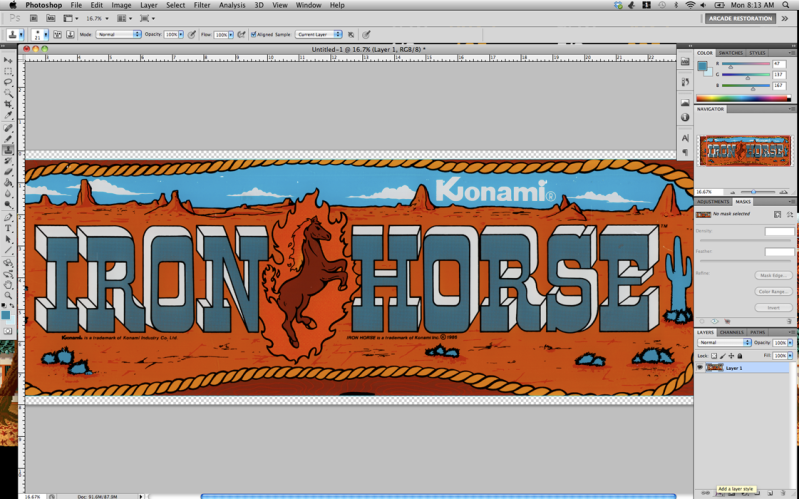Toggle tablet pressure for opacity

tap(192, 35)
